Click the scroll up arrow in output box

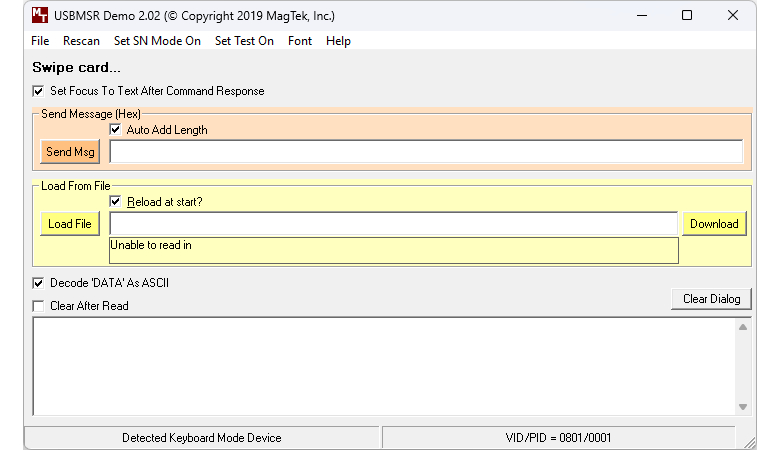tap(743, 327)
